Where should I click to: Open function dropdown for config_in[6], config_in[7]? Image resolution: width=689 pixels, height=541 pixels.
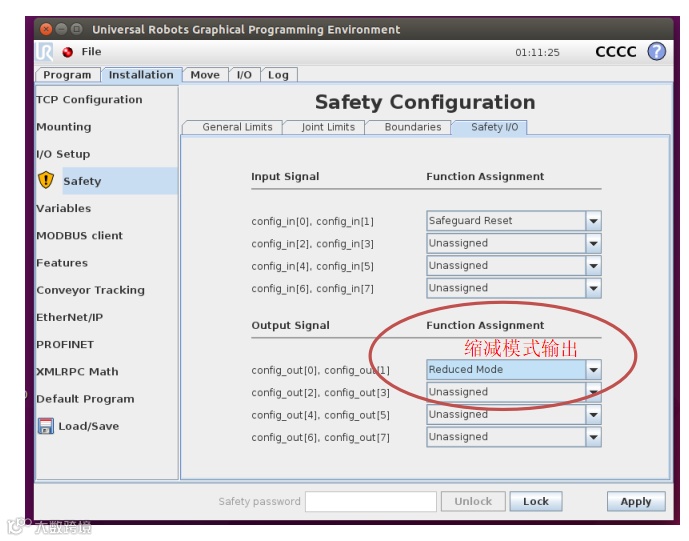point(514,288)
